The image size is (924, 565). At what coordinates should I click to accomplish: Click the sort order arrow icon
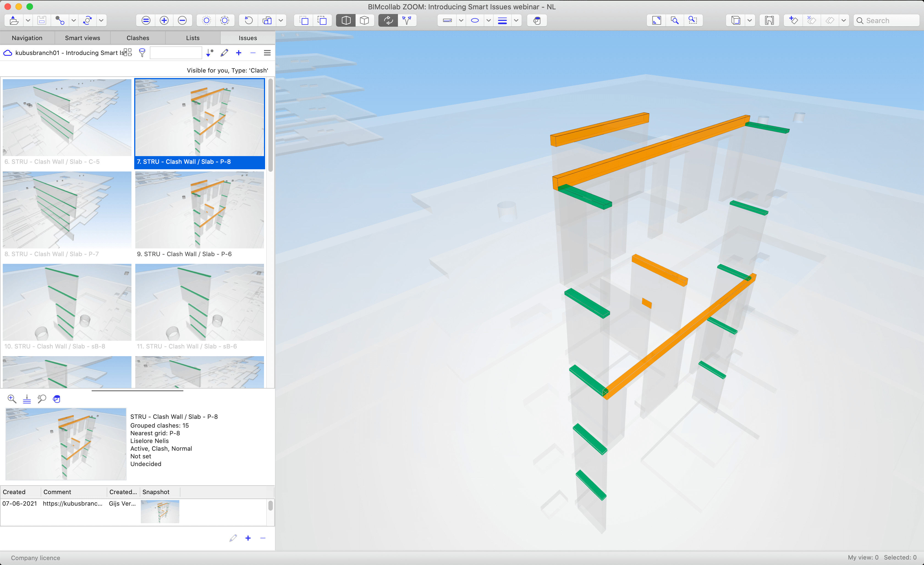[x=210, y=53]
